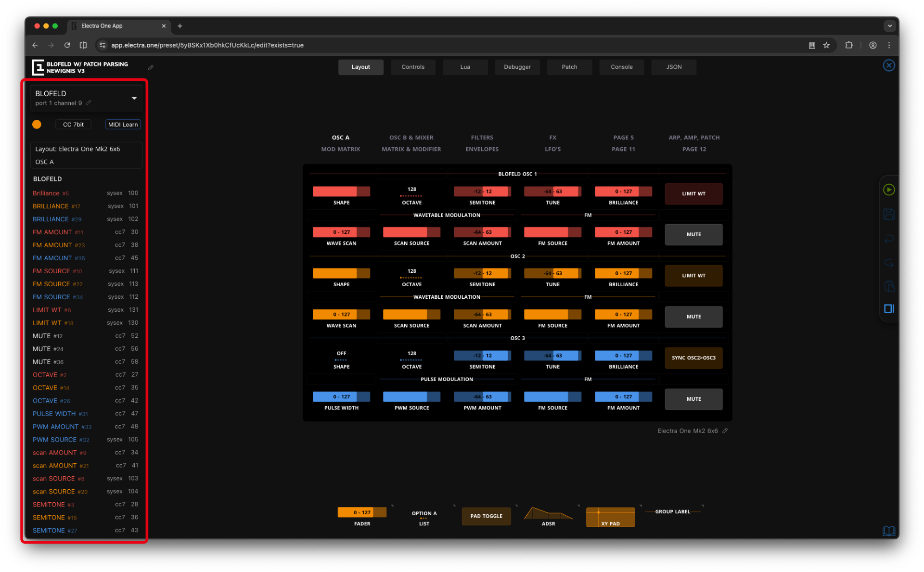Click the save floppy disk icon
924x572 pixels.
(x=888, y=214)
